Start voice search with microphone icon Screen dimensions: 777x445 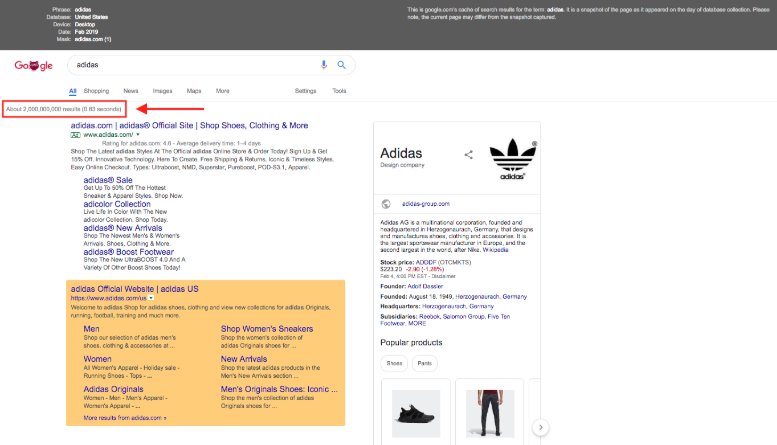pos(324,65)
